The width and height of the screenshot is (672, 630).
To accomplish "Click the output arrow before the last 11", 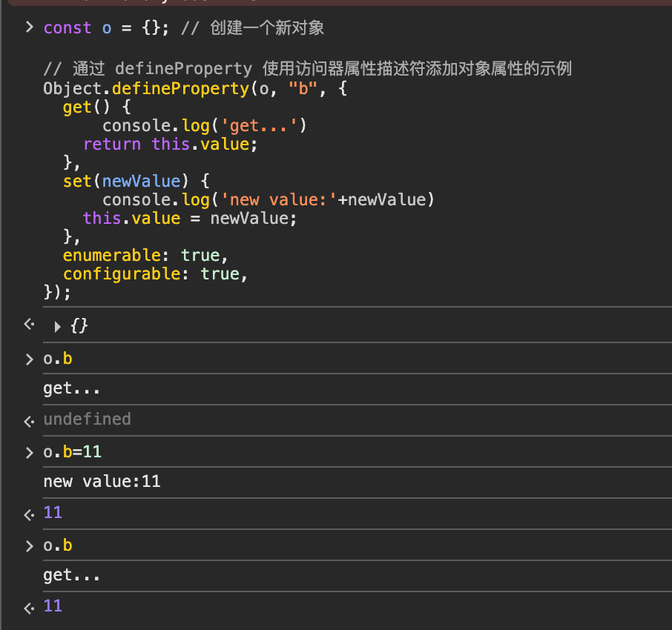I will click(28, 607).
